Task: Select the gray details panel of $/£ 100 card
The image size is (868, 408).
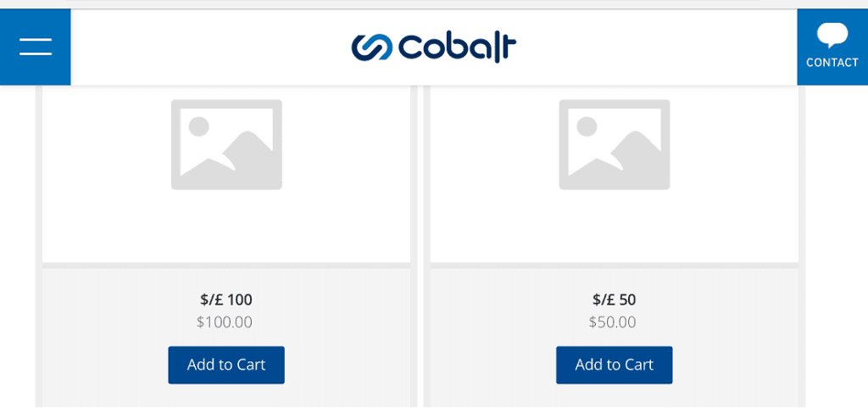Action: (x=226, y=337)
